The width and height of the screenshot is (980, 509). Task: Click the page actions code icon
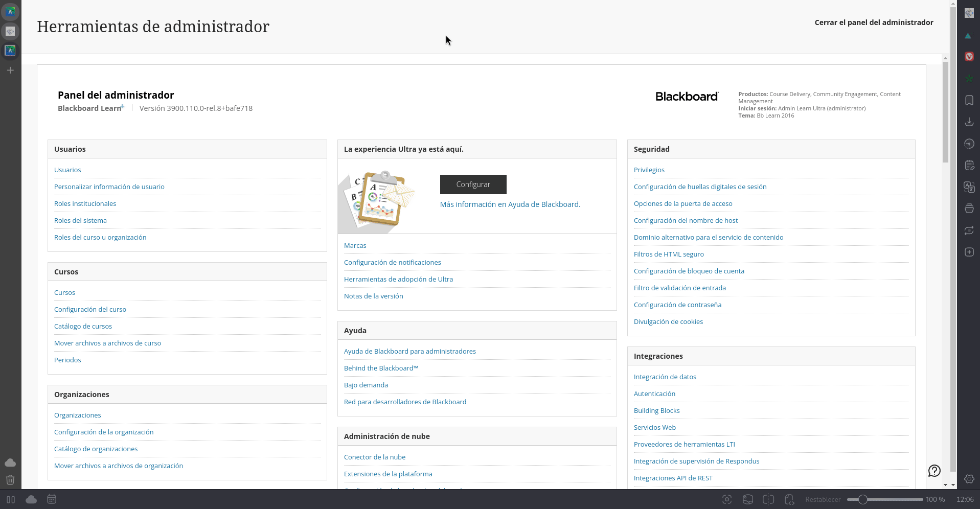[x=789, y=499]
